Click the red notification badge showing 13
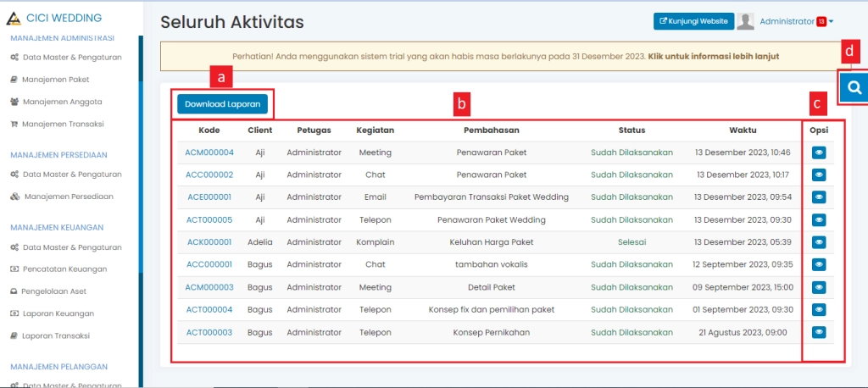 [821, 22]
